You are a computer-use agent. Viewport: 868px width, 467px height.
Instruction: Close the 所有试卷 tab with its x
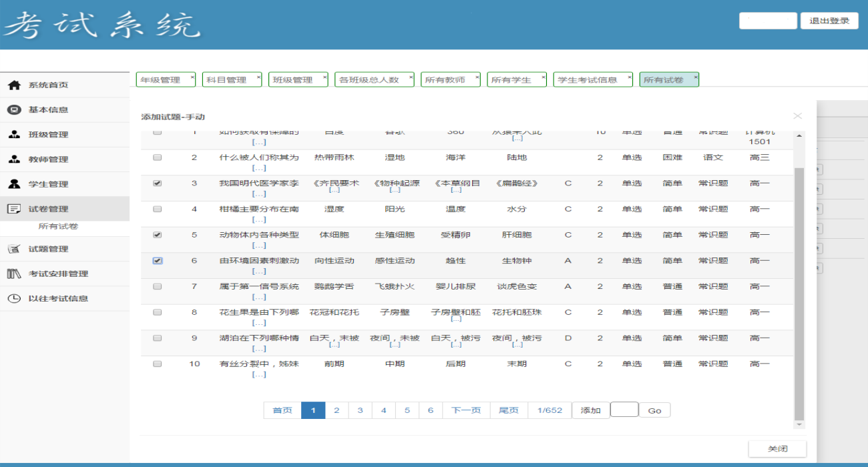click(x=695, y=77)
